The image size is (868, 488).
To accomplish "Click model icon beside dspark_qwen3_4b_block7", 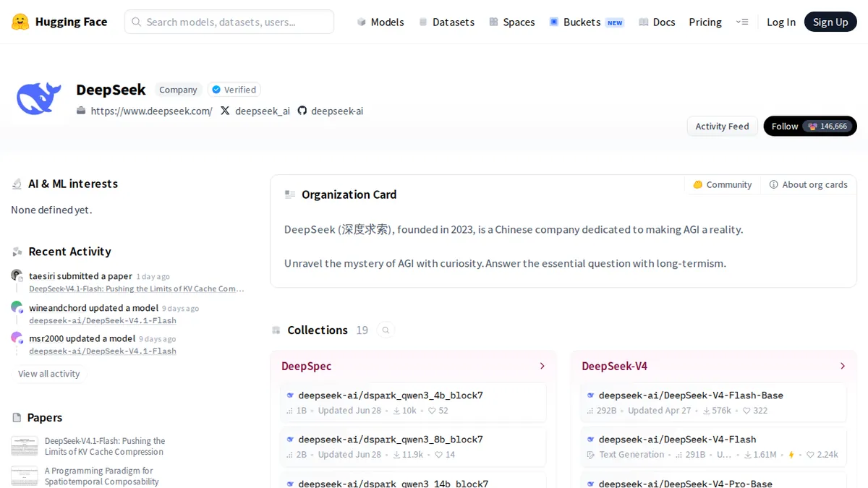I will [290, 395].
